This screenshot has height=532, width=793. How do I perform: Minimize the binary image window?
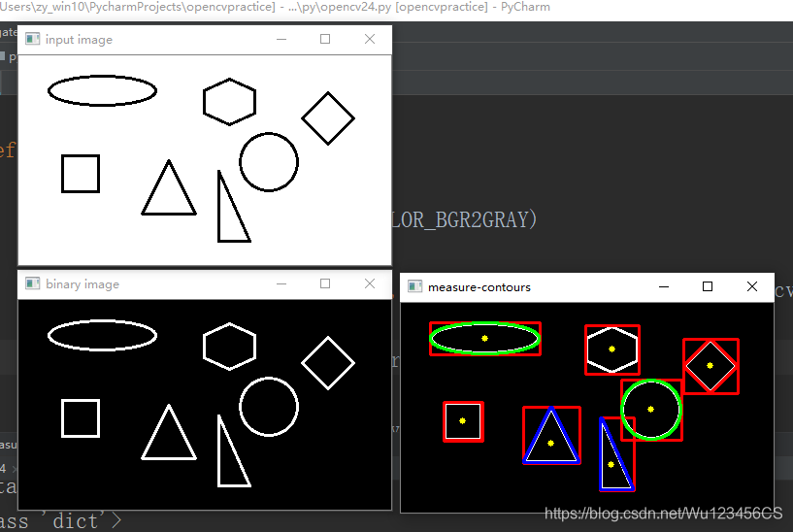(x=281, y=283)
